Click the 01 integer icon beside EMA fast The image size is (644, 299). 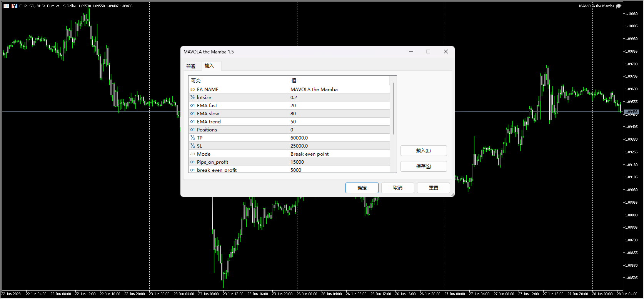[192, 106]
